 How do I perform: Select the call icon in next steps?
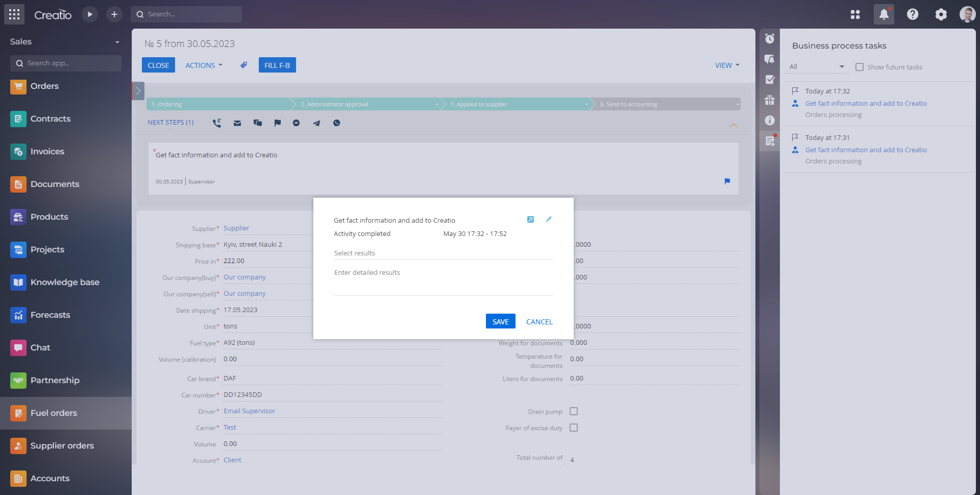(217, 123)
